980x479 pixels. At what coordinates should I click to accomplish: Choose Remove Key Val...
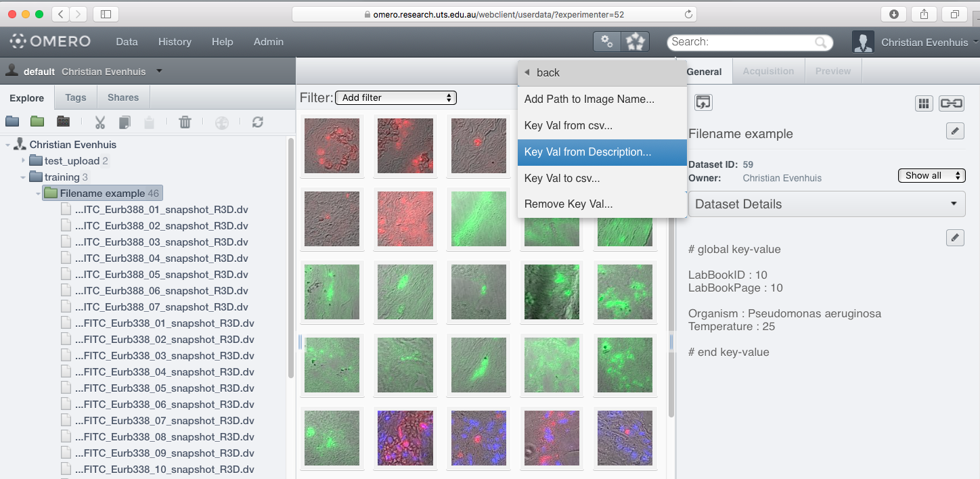tap(602, 204)
